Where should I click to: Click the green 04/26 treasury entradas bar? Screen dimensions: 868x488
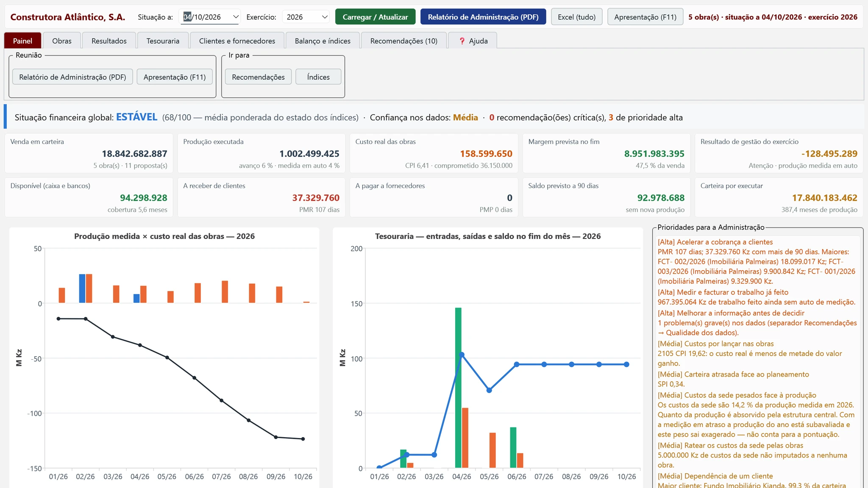coord(458,388)
